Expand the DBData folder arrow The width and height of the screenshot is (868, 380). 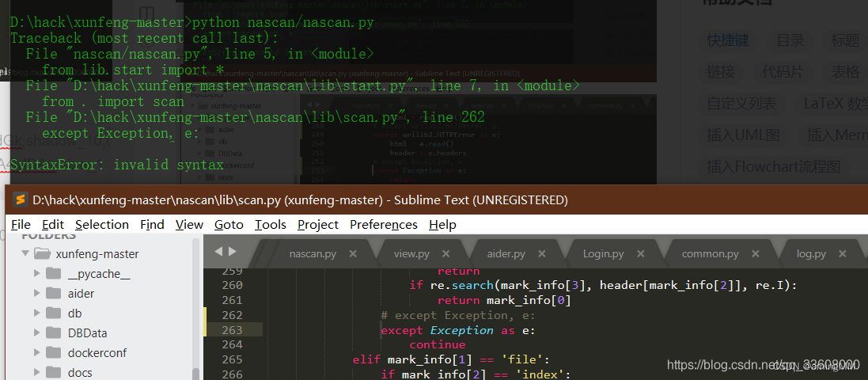tap(36, 333)
